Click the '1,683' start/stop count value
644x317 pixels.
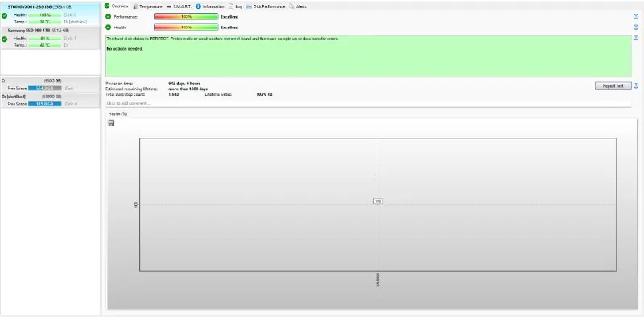coord(173,94)
